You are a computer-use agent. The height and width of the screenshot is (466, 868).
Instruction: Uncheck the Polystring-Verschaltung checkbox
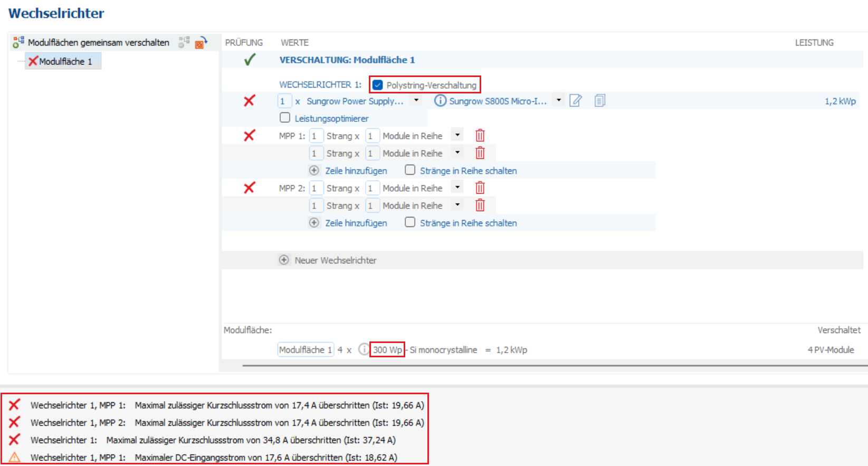point(378,85)
